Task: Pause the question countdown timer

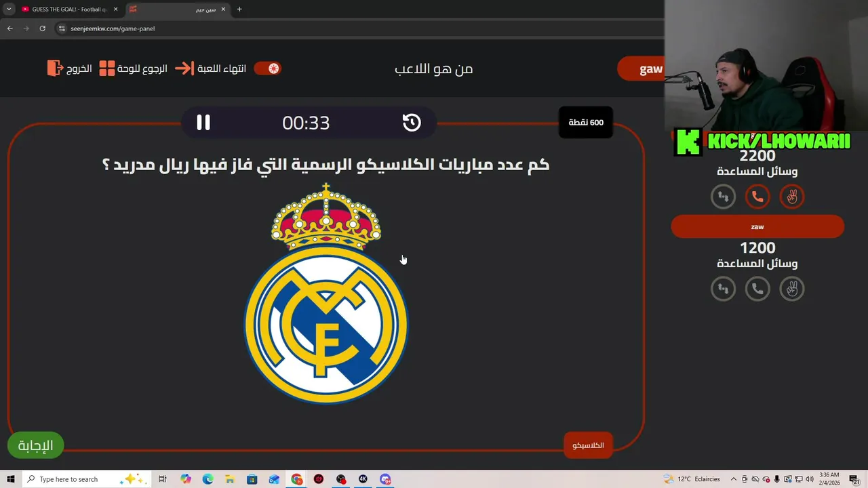Action: point(203,123)
